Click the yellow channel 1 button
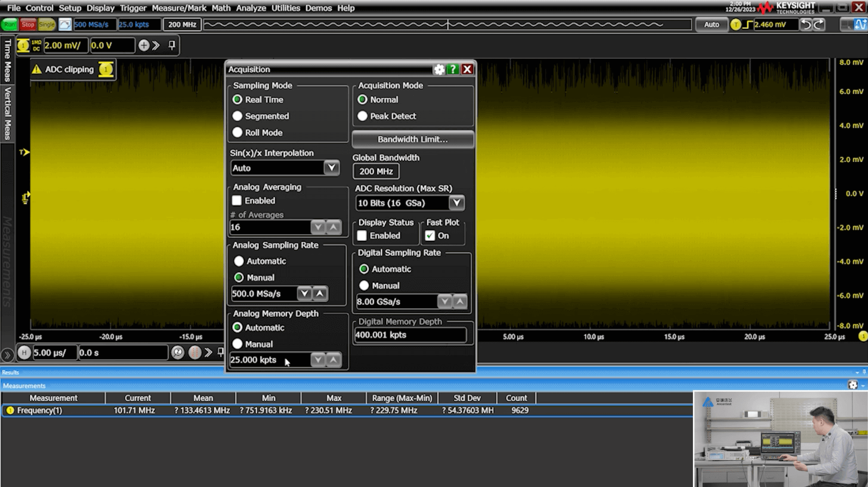Image resolution: width=868 pixels, height=487 pixels. coord(23,46)
